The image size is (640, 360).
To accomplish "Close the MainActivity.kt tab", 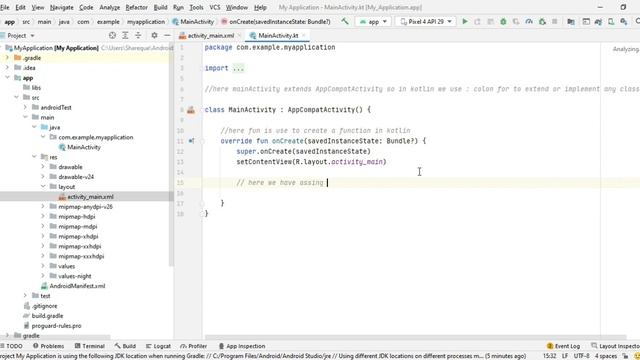I will click(304, 36).
